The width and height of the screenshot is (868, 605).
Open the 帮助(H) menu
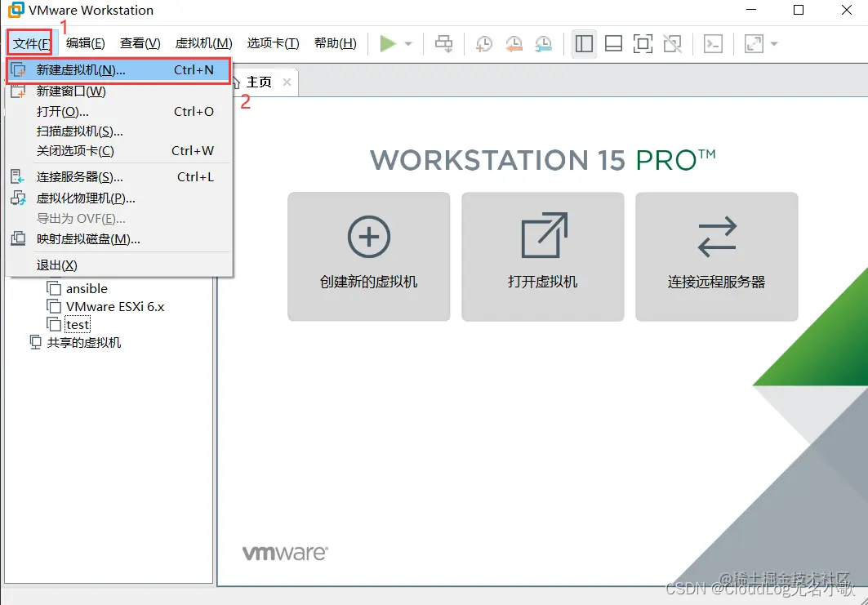point(335,43)
